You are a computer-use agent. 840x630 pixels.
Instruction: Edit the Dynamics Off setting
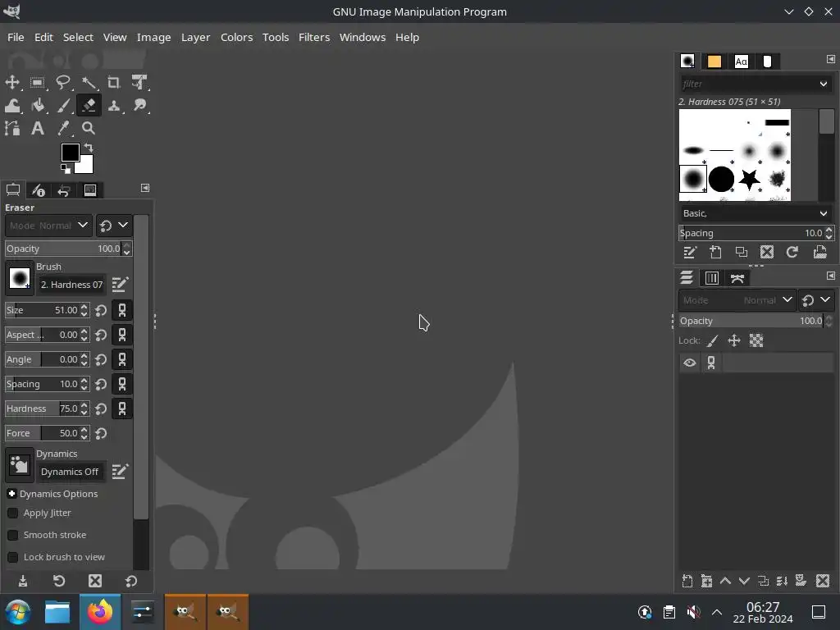[120, 472]
